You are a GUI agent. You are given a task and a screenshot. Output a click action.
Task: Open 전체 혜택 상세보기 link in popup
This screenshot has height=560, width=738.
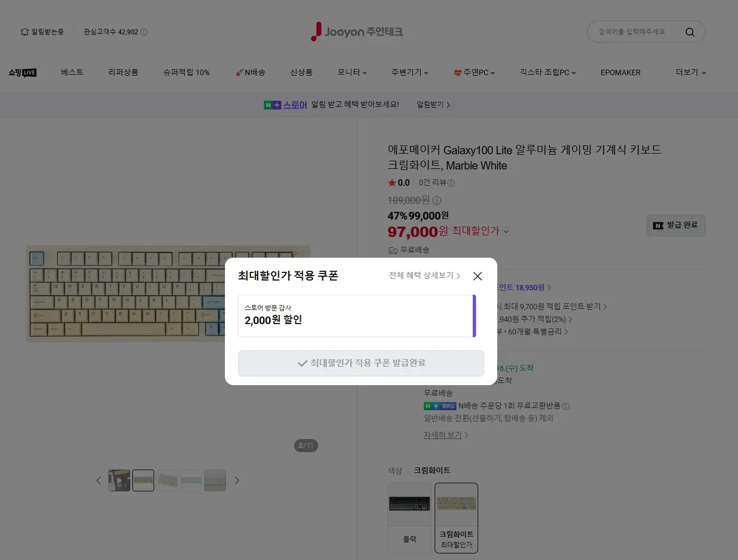tap(424, 276)
